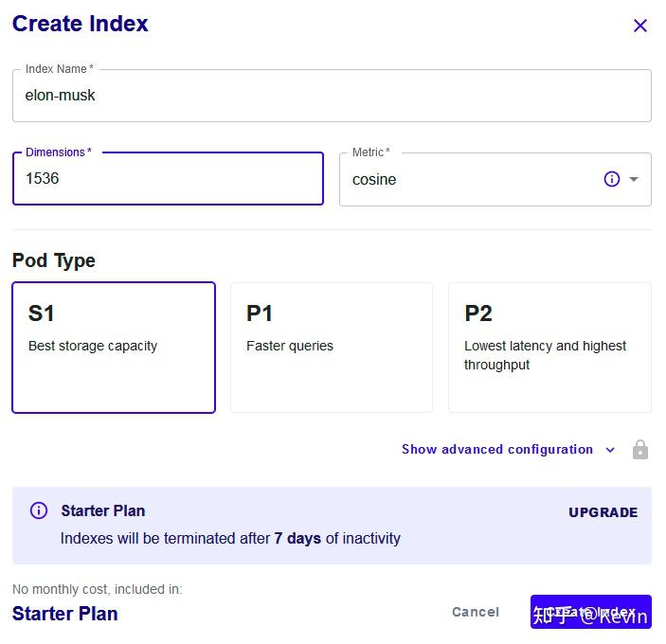Viewport: 666px width, 644px height.
Task: Click the Metric info icon
Action: coord(612,179)
